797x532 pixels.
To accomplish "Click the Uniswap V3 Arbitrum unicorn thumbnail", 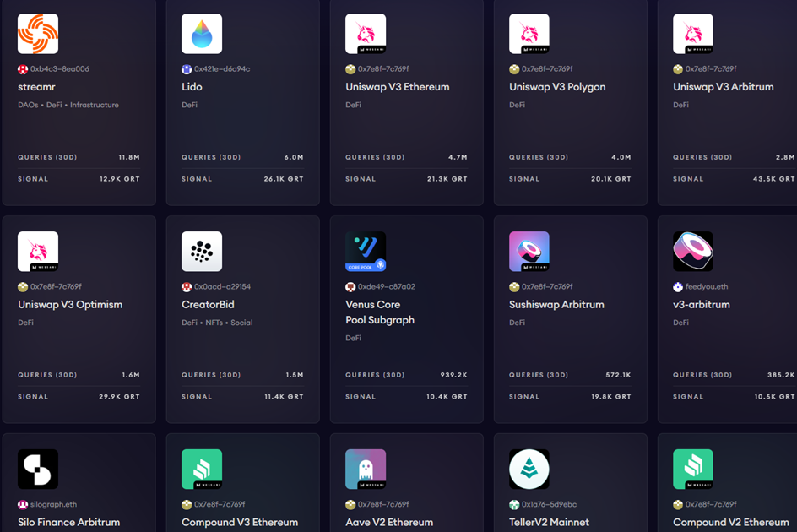I will 693,34.
